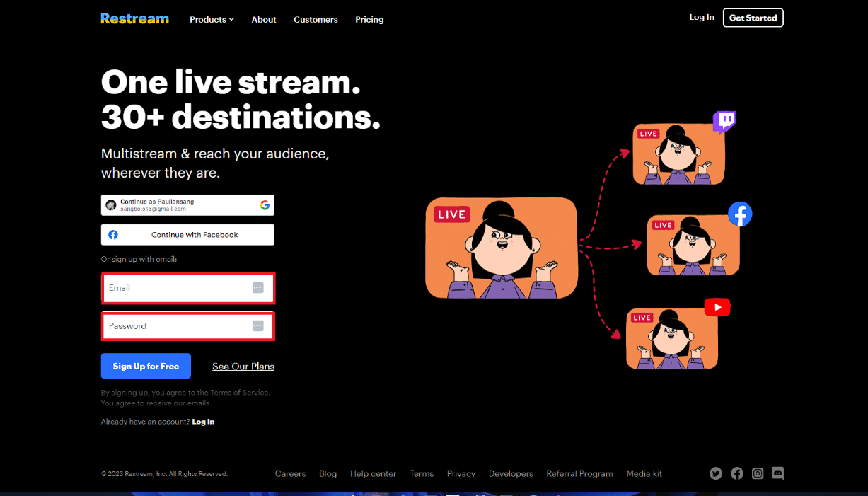This screenshot has width=868, height=496.
Task: Click the Get Started button
Action: click(753, 18)
